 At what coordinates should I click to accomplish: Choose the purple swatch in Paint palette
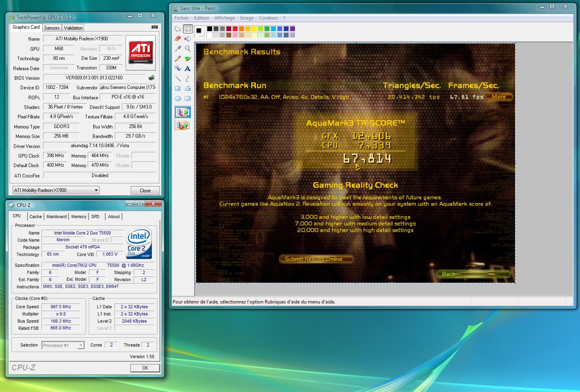(x=292, y=28)
